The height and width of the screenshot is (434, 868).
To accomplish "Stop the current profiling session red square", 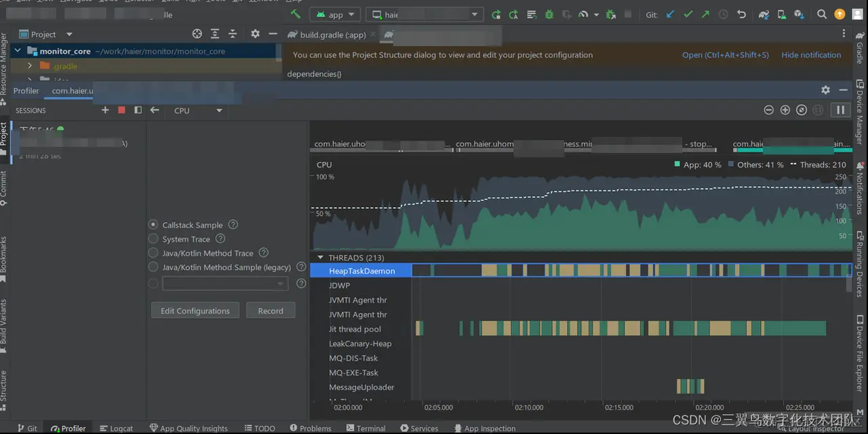I will [121, 110].
